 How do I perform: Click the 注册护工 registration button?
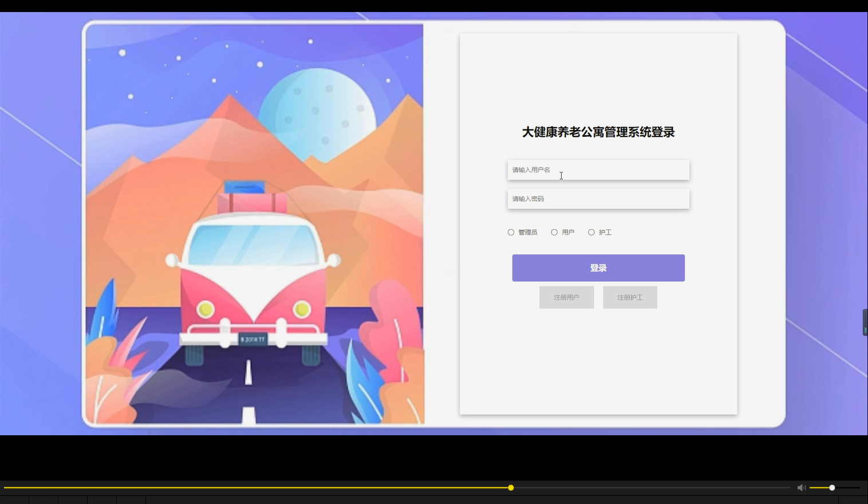(x=630, y=297)
